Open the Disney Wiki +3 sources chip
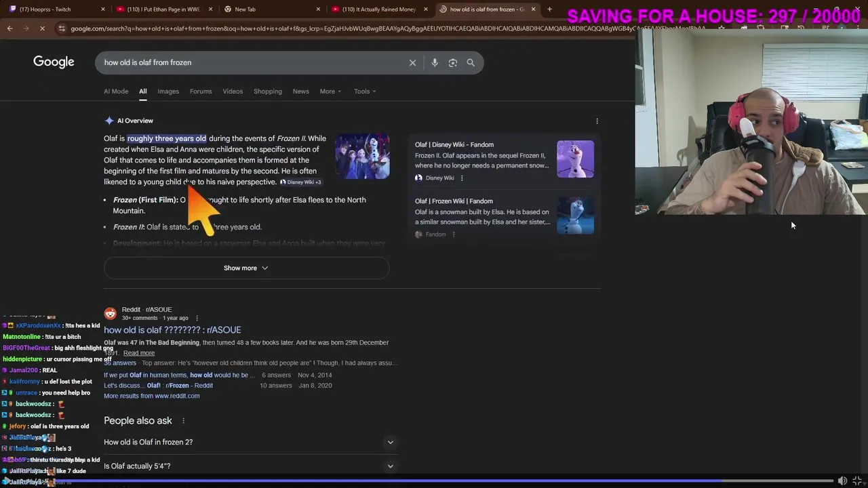Image resolution: width=868 pixels, height=488 pixels. coord(300,182)
